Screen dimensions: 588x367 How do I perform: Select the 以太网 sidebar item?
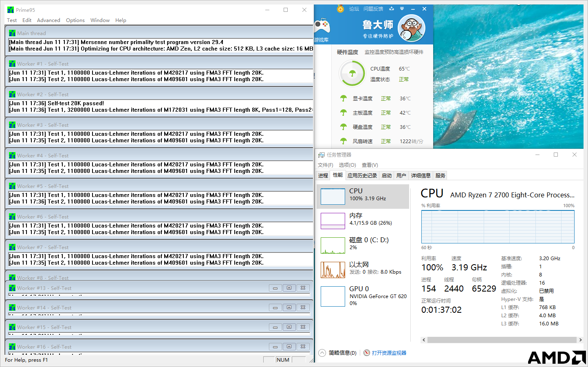pos(363,270)
